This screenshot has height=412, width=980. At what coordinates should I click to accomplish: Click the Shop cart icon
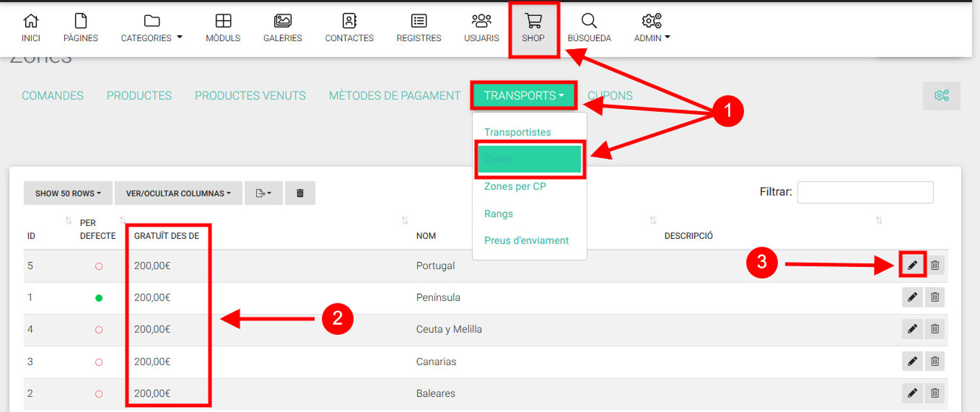533,21
